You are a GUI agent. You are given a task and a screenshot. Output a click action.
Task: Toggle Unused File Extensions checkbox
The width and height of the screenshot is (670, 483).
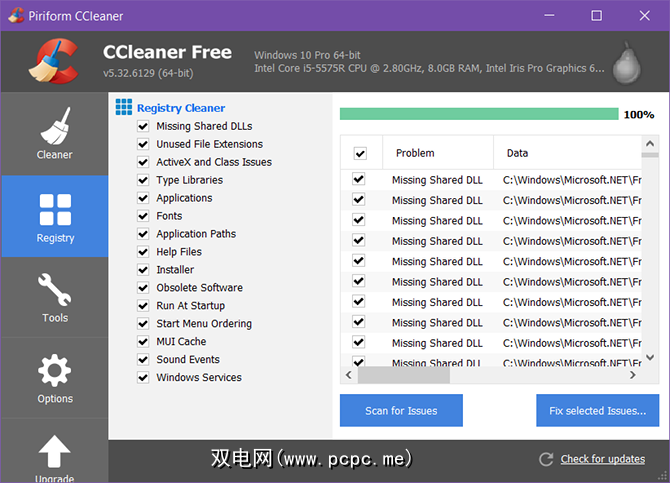point(143,144)
